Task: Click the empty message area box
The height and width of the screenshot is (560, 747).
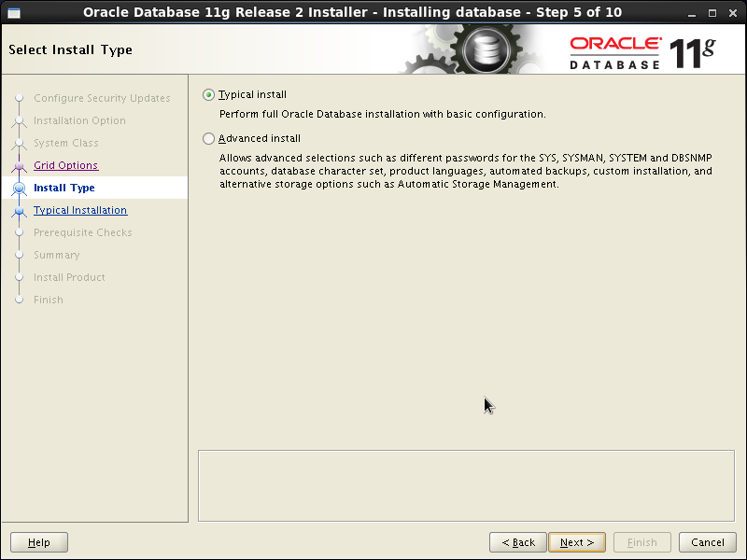Action: click(x=466, y=485)
